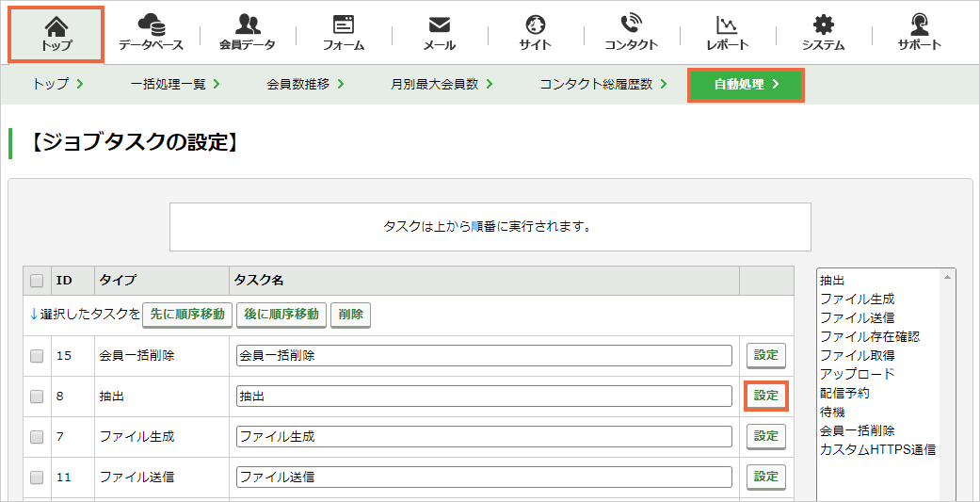Click the 削除 button

[x=350, y=315]
